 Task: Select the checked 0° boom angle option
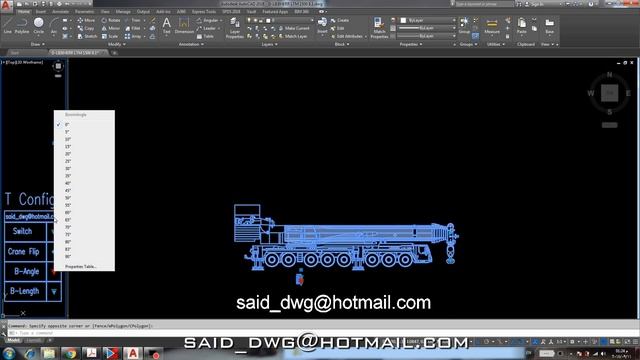click(x=84, y=124)
